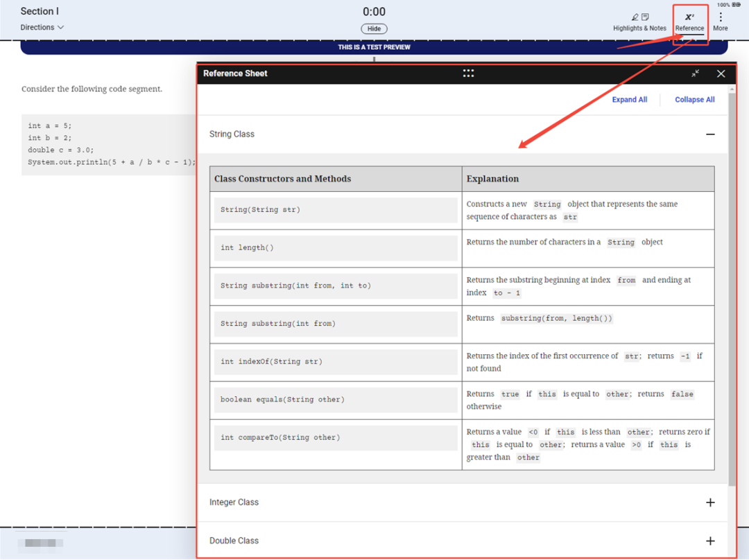Open Highlights & Notes tool
Image resolution: width=749 pixels, height=560 pixels.
coord(639,22)
